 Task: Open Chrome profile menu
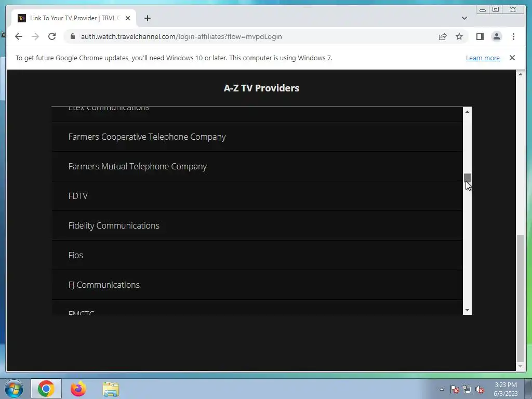pyautogui.click(x=496, y=36)
